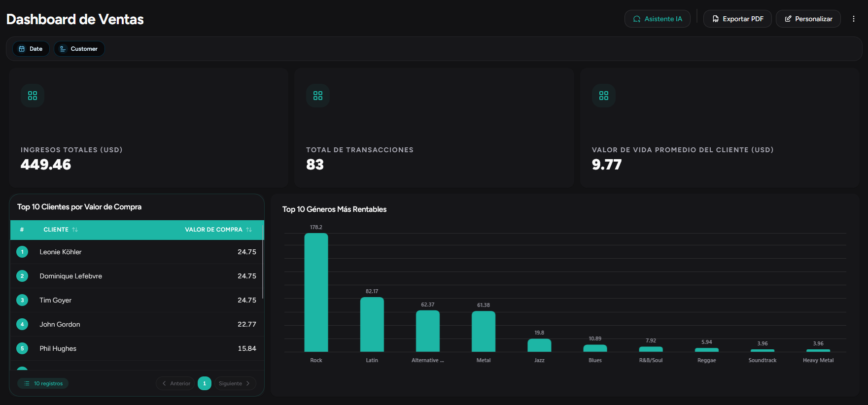
Task: Click rank badge 4 in client table
Action: (22, 324)
